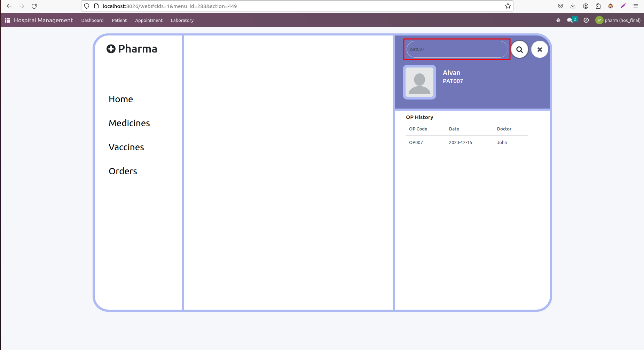644x350 pixels.
Task: Open the browser extensions puzzle icon
Action: (598, 6)
